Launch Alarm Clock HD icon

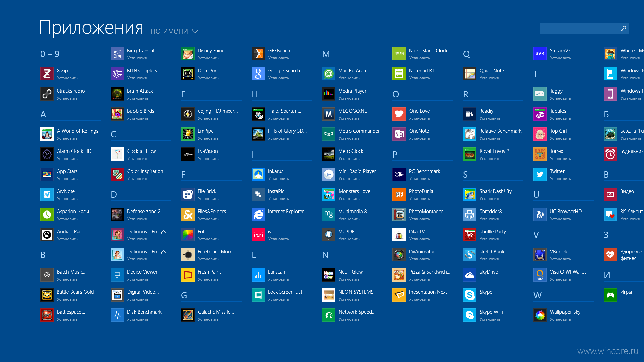point(47,154)
